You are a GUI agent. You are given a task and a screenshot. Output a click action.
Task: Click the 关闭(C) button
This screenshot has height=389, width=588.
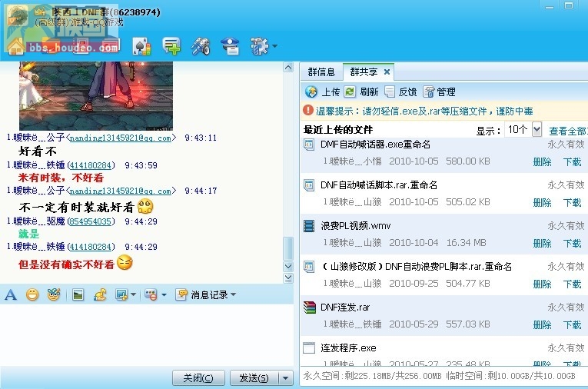198,378
